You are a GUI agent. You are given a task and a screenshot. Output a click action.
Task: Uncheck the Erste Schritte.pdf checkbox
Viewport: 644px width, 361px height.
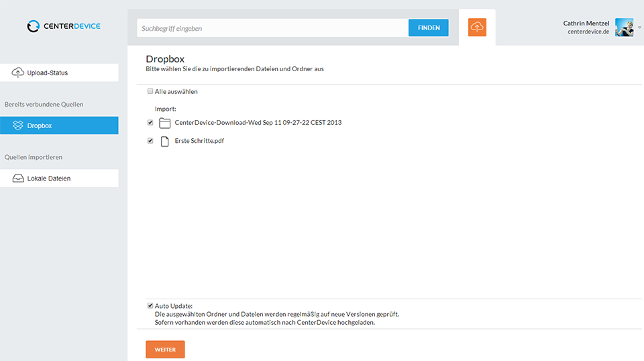pos(150,140)
